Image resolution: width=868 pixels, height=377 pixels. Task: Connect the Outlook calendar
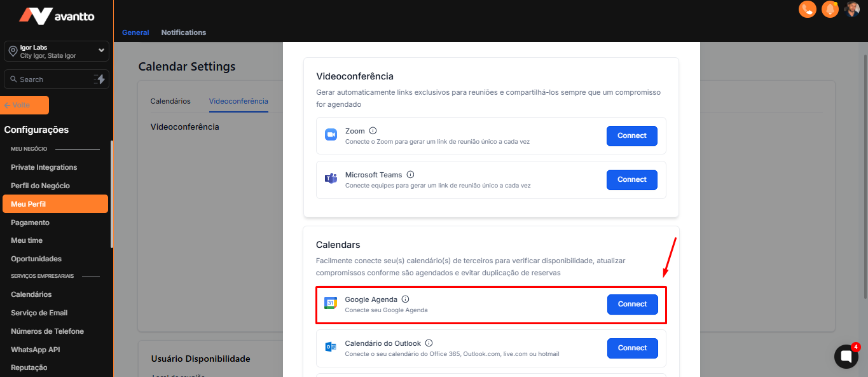coord(632,348)
